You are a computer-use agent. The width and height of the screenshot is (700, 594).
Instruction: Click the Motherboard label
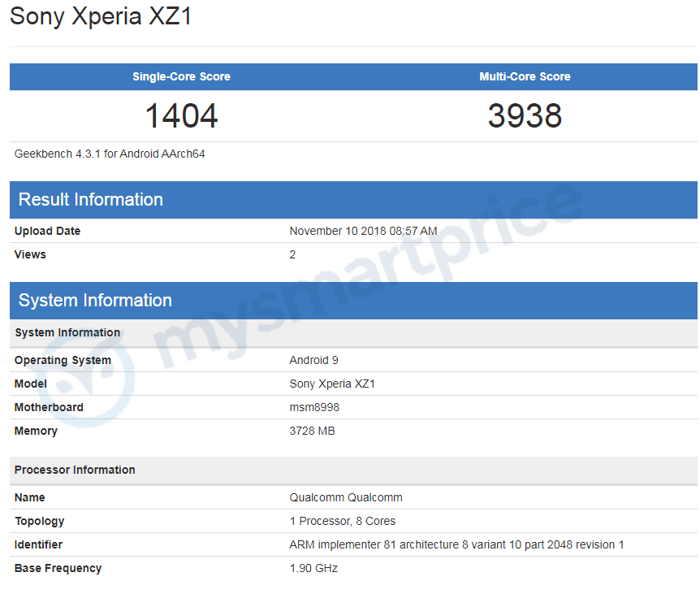pyautogui.click(x=49, y=407)
